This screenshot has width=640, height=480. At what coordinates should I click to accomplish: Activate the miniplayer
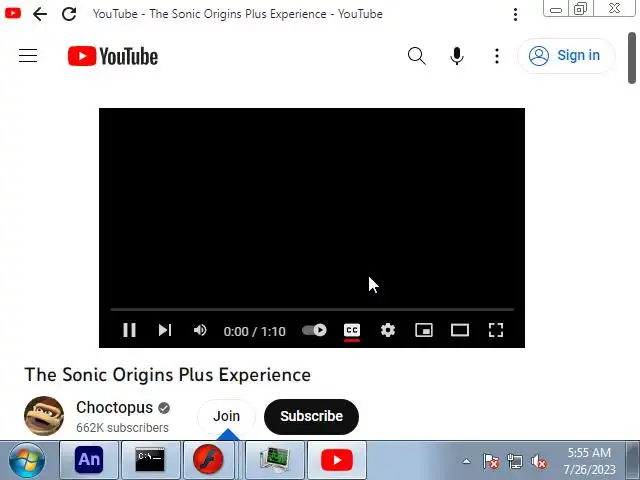pyautogui.click(x=424, y=330)
